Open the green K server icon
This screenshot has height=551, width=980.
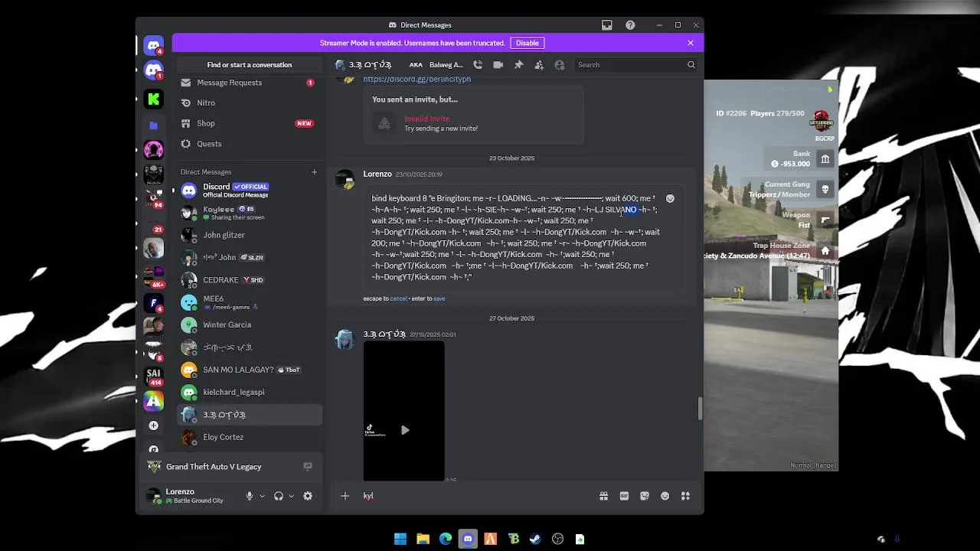tap(154, 99)
